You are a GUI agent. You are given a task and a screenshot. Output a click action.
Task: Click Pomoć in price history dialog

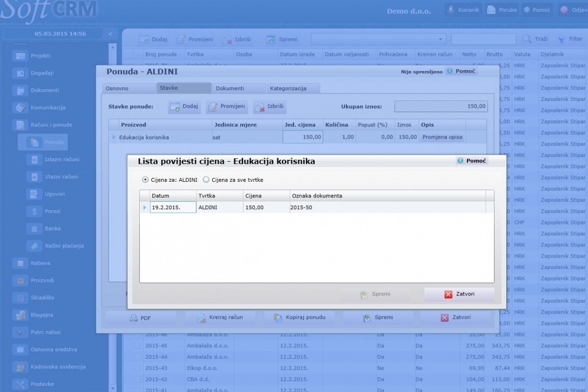[x=471, y=161]
